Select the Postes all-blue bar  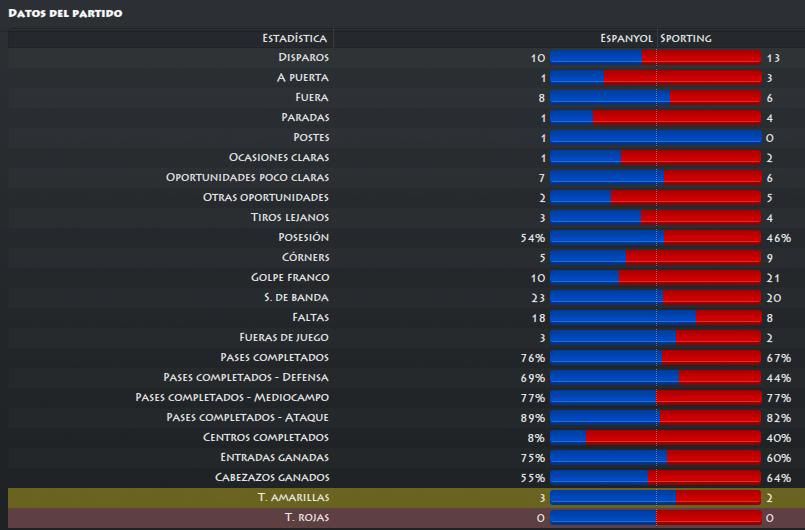pyautogui.click(x=656, y=138)
